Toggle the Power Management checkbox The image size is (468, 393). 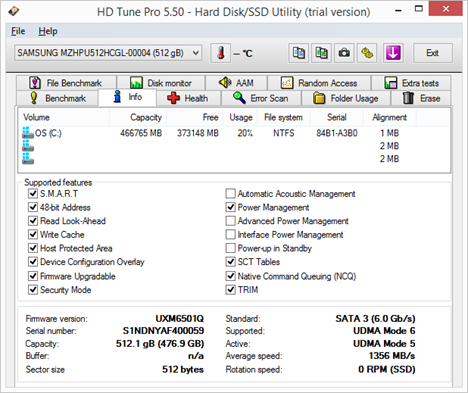(x=230, y=207)
